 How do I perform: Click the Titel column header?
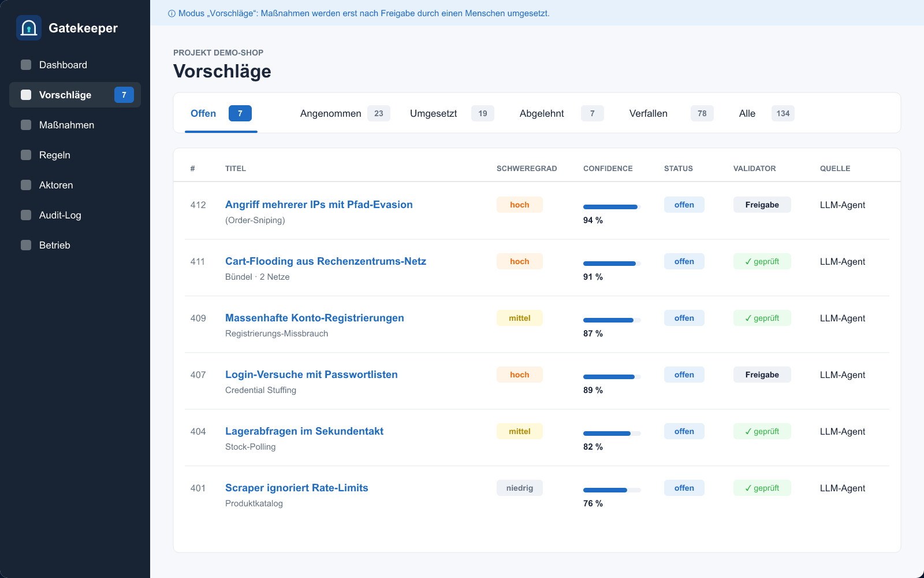[x=236, y=169]
